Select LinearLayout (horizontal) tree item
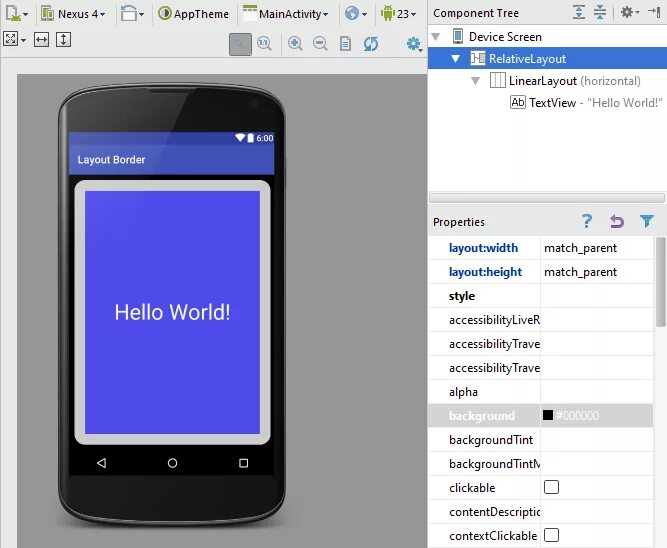Image resolution: width=667 pixels, height=548 pixels. tap(565, 80)
